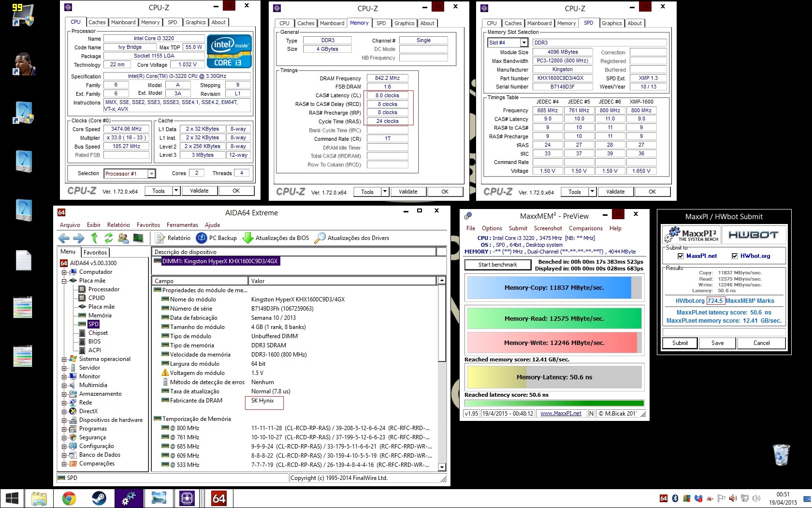Launch PC Backup from the AIDA64 toolbar
The width and height of the screenshot is (812, 508).
point(217,238)
